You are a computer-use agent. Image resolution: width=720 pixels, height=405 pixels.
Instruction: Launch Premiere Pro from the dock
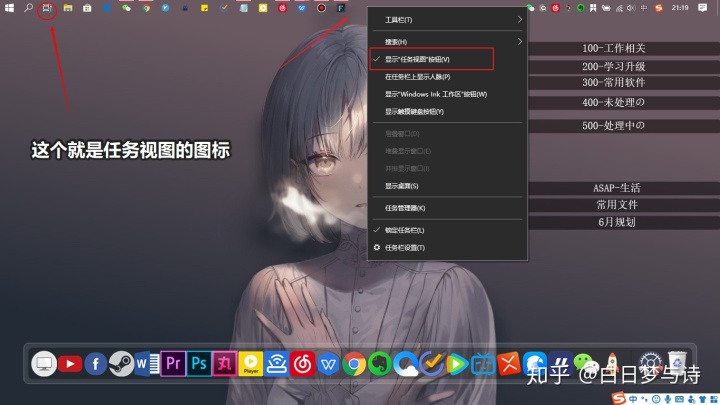(173, 364)
